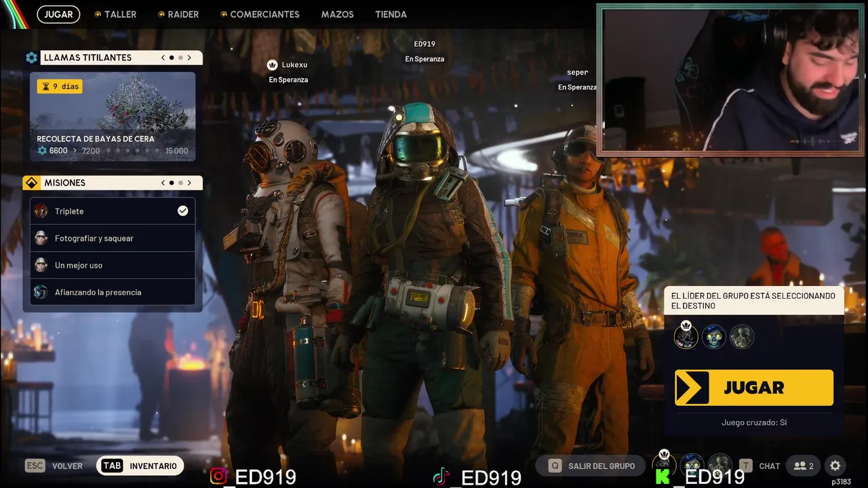Click the MISIONES header title
This screenshot has height=488, width=868.
point(64,183)
